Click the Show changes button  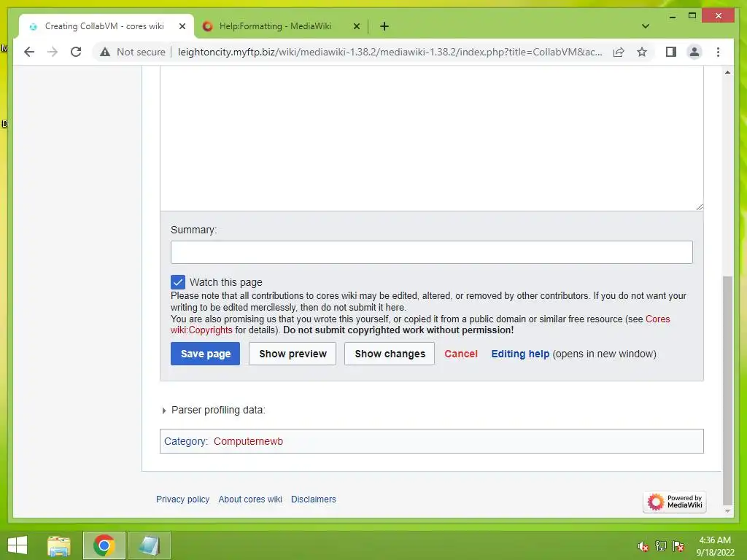pos(390,354)
